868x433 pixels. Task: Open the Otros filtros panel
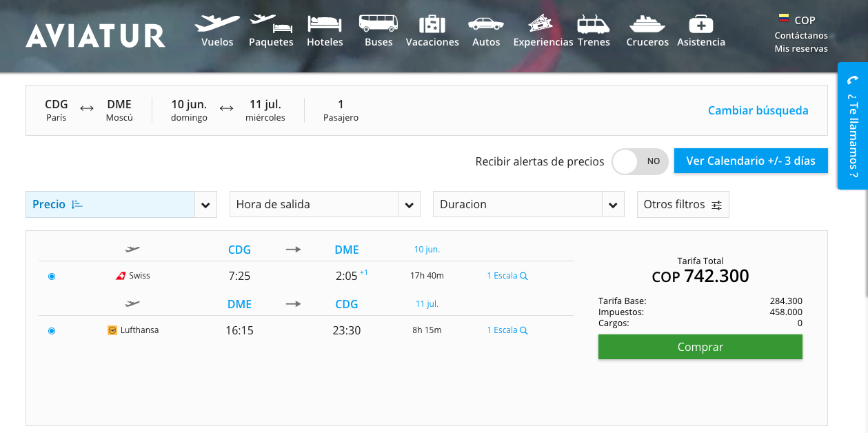coord(683,205)
